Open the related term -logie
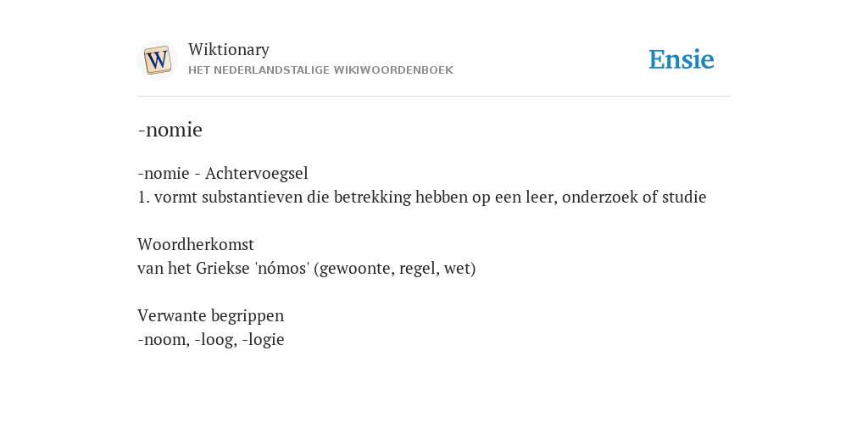Screen dimensions: 868x434 pyautogui.click(x=263, y=339)
